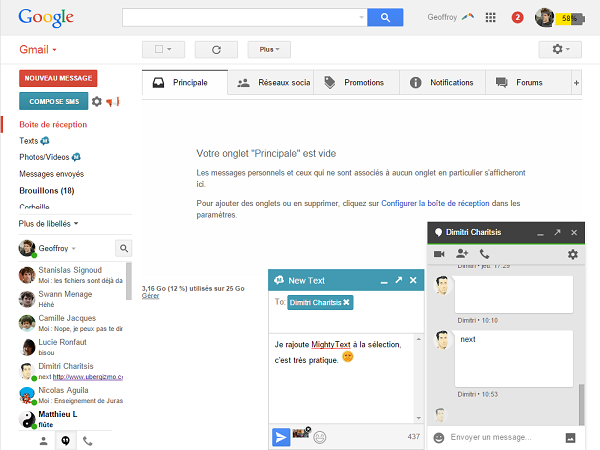Open the Gmail product switcher dropdown
Screen dimensions: 600x450
38,49
